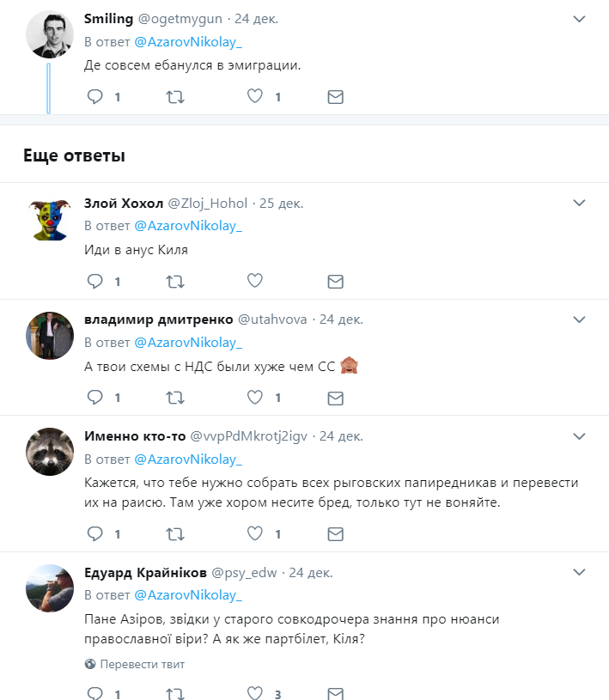Reply to Именно кто-то's tweet

(x=94, y=533)
